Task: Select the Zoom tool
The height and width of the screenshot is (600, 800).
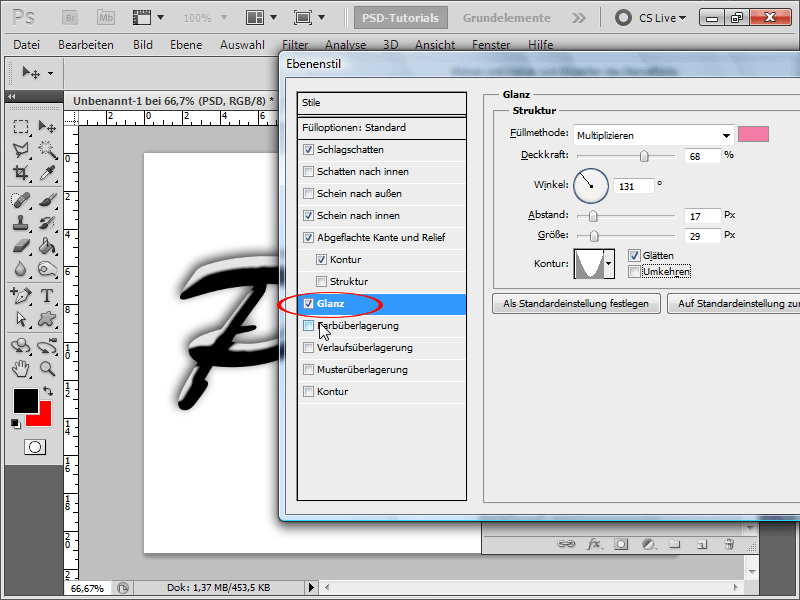Action: coord(47,369)
